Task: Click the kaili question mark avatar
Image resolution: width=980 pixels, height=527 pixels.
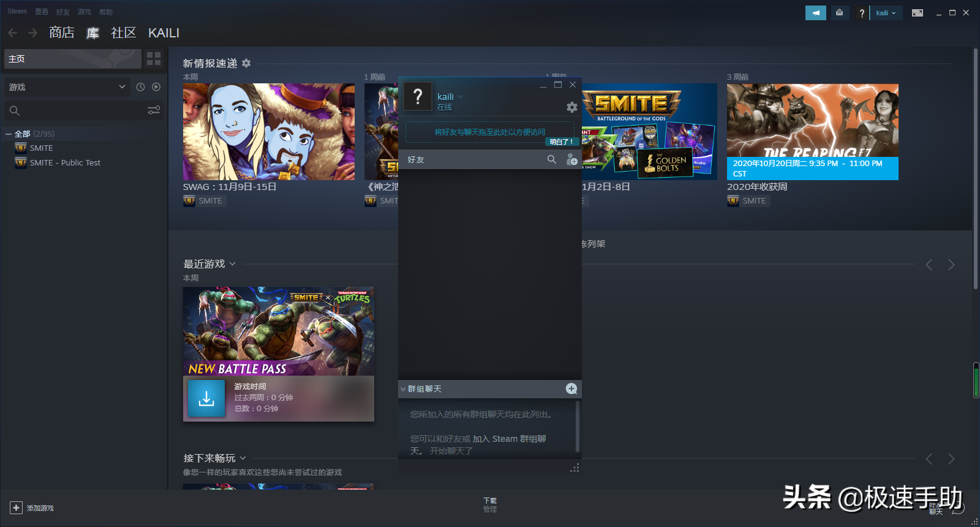Action: pos(418,96)
